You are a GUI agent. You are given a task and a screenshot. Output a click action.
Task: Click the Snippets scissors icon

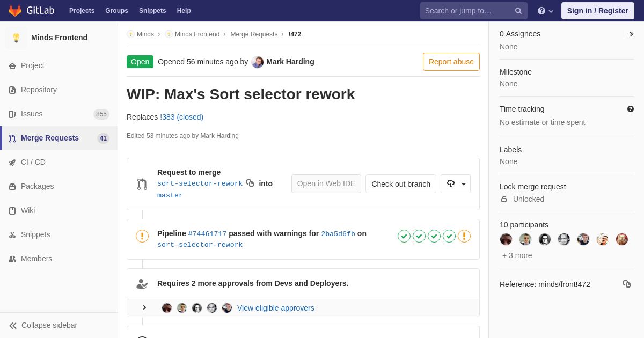12,235
